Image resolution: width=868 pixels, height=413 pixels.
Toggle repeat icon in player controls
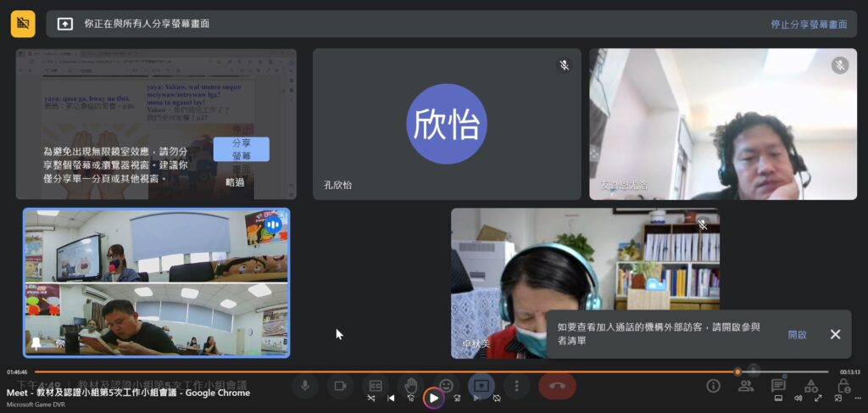[x=497, y=398]
